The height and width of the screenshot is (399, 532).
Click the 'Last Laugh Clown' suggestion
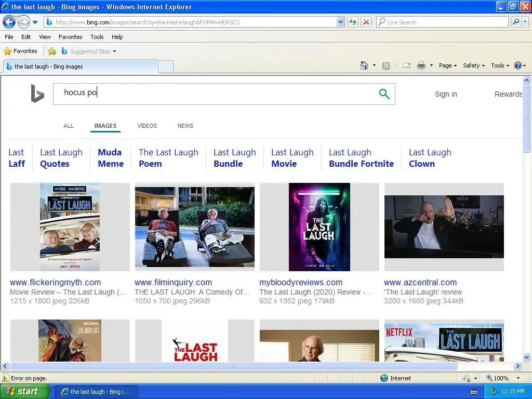tap(430, 158)
